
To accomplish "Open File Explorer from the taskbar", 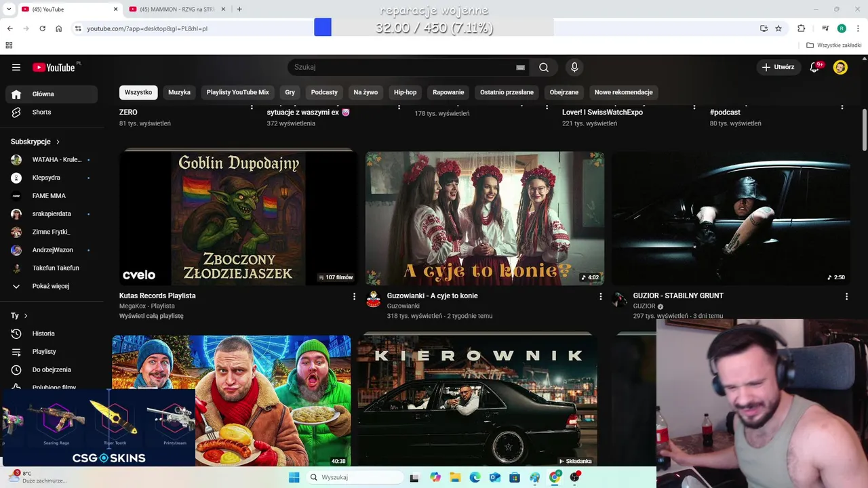I will pos(455,477).
